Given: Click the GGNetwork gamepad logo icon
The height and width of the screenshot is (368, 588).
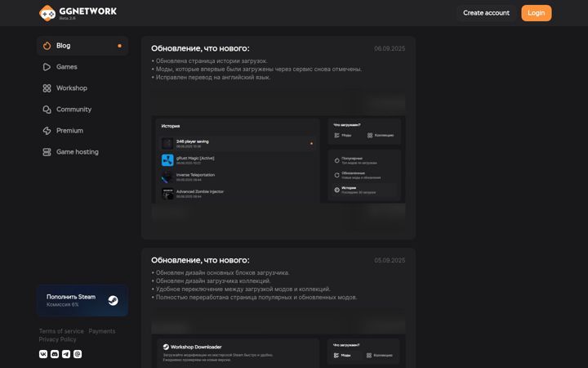Looking at the screenshot, I should (47, 13).
